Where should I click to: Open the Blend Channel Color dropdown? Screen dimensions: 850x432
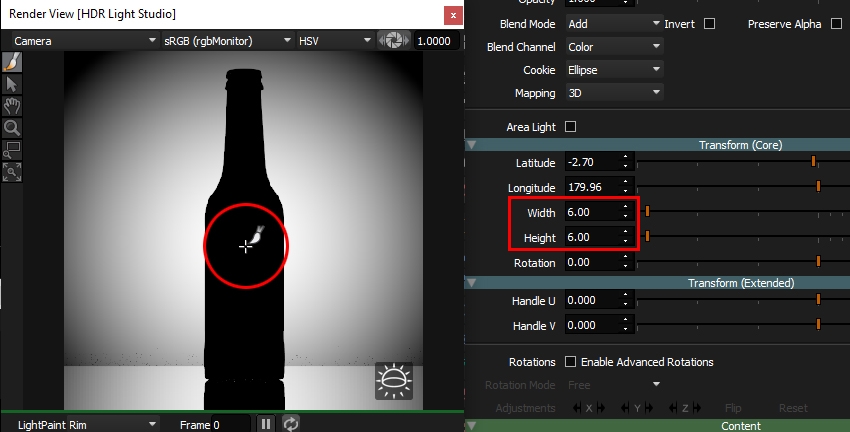click(x=614, y=47)
